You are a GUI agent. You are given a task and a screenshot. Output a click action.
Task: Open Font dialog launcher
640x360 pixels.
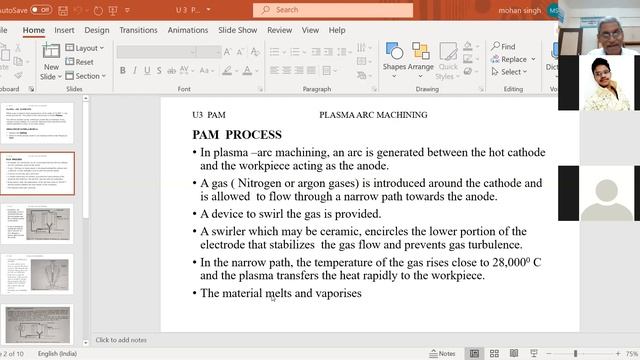tap(260, 89)
